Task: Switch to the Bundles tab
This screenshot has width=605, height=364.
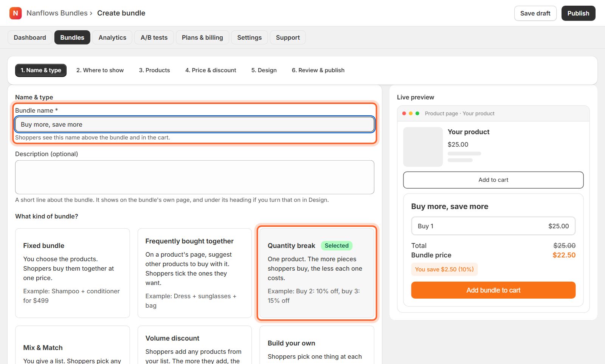Action: [72, 37]
